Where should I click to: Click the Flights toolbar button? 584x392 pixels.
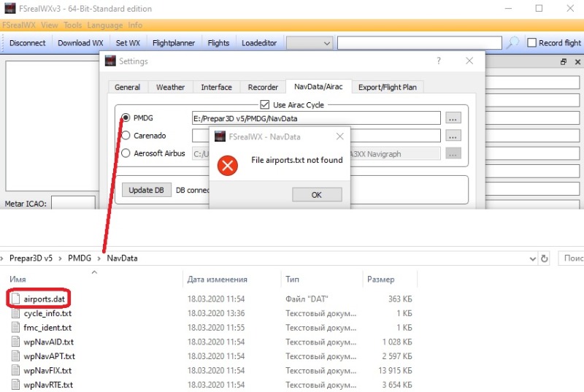pos(218,43)
